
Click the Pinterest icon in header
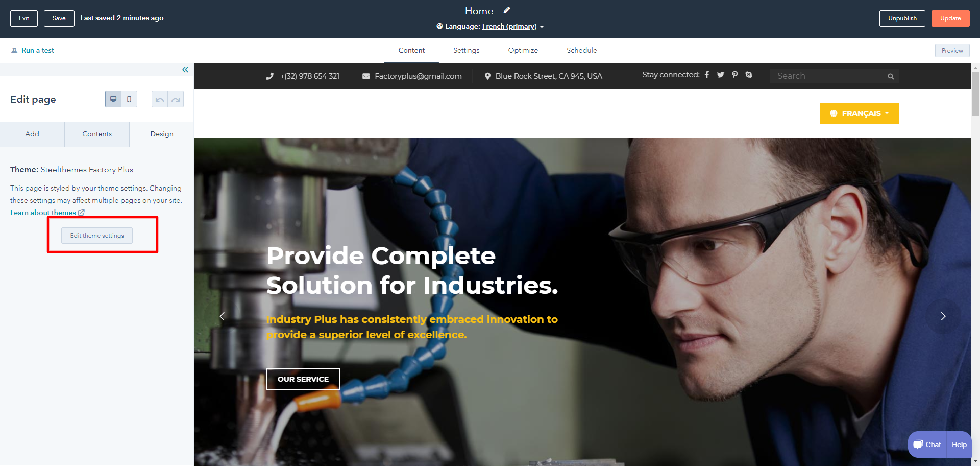pos(735,75)
